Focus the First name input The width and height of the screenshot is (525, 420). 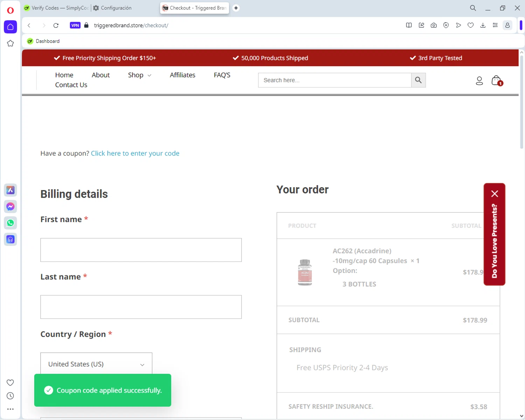(x=141, y=250)
